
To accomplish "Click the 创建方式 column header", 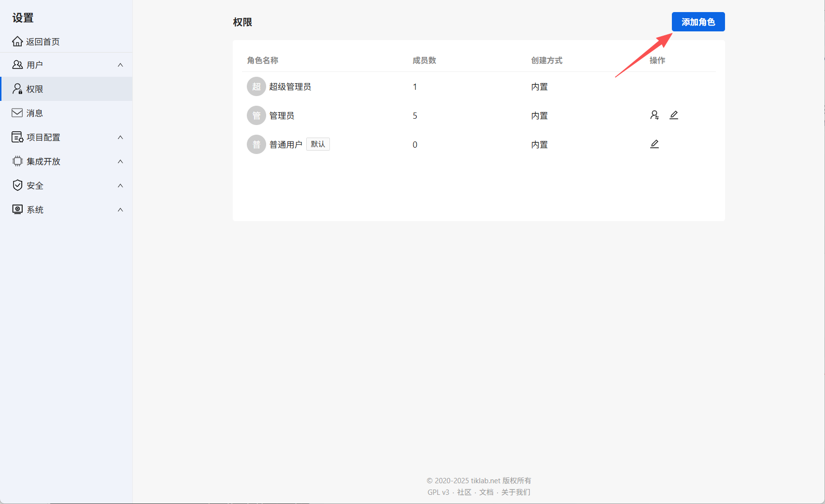I will click(x=547, y=60).
